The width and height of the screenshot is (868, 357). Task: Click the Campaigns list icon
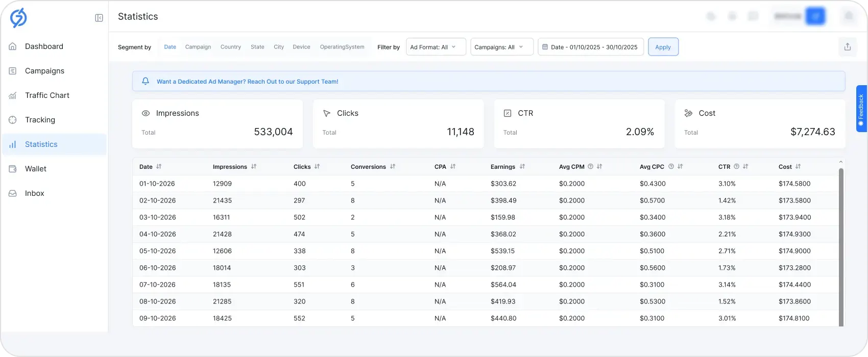13,71
